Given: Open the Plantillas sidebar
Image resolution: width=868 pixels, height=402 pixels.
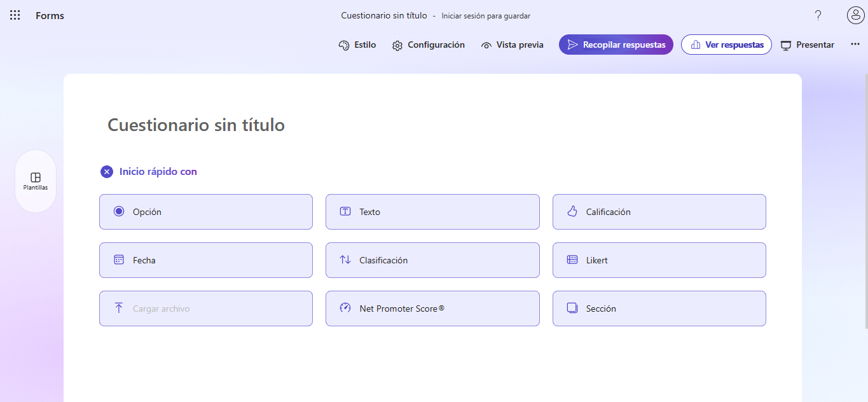Looking at the screenshot, I should [x=36, y=181].
